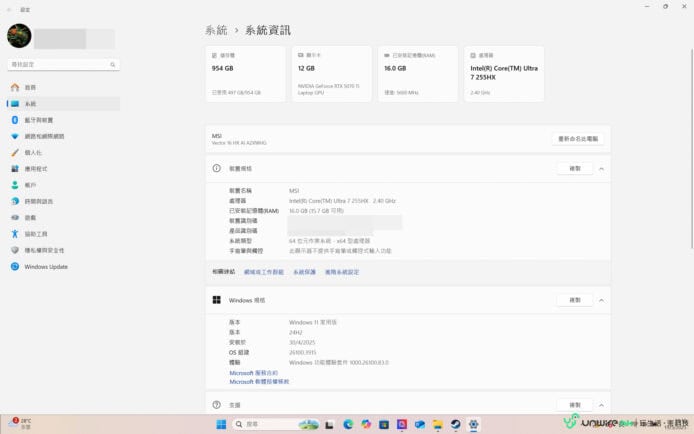Click 系統 in the breadcrumb heading

216,30
